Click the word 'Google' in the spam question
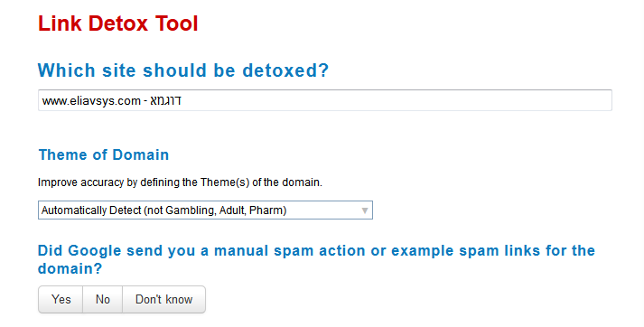 (x=95, y=251)
